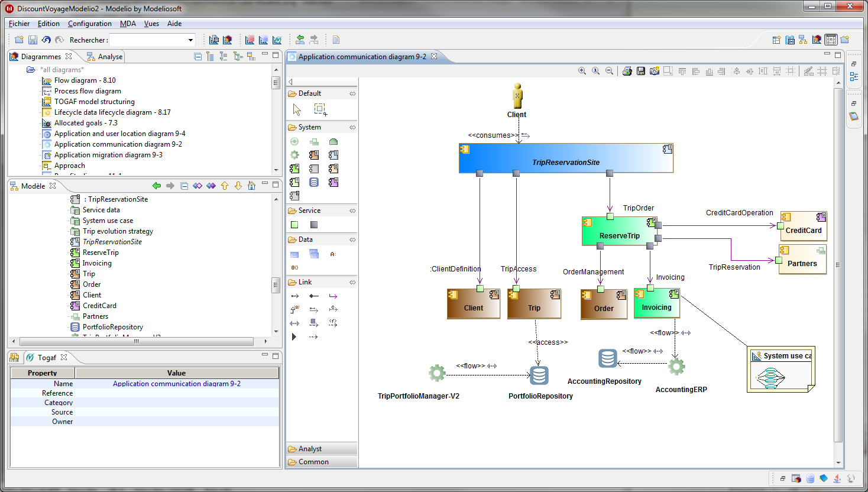Choose the magenta arrow link tool
The height and width of the screenshot is (492, 868).
coord(333,296)
